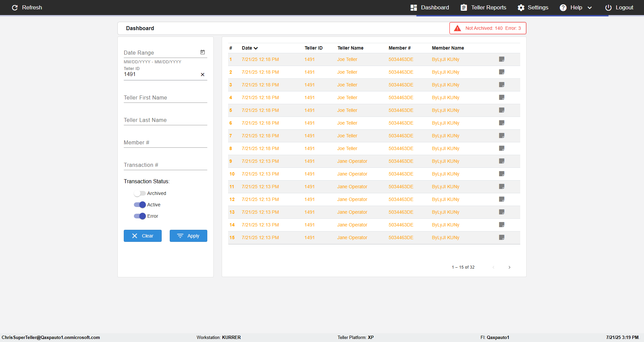Click the Member # column header
The width and height of the screenshot is (644, 342).
tap(399, 48)
